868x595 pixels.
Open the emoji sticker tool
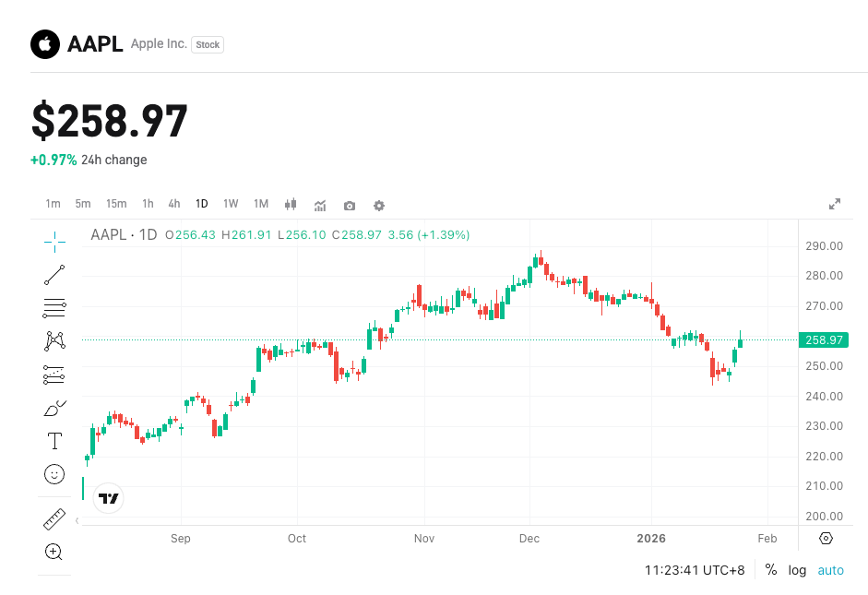54,473
